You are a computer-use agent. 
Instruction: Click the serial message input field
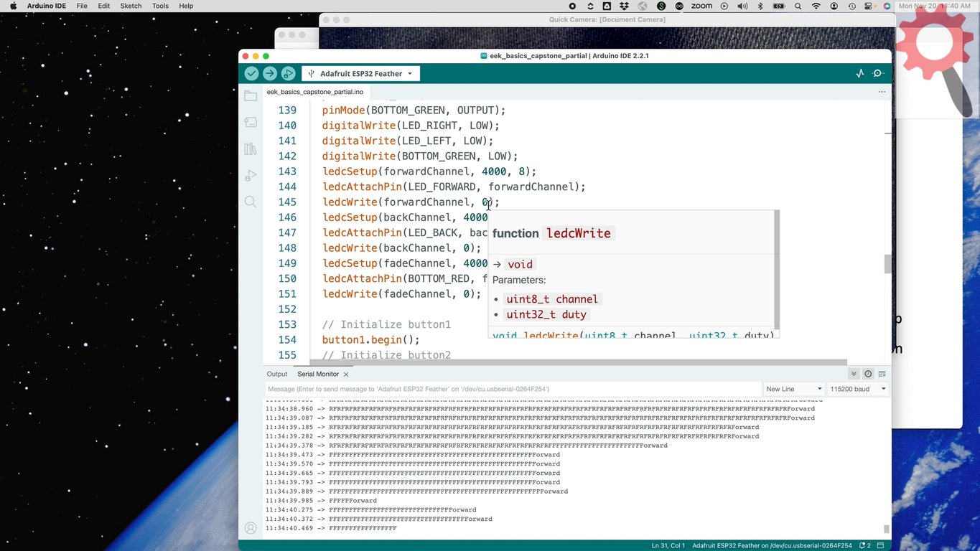(513, 389)
